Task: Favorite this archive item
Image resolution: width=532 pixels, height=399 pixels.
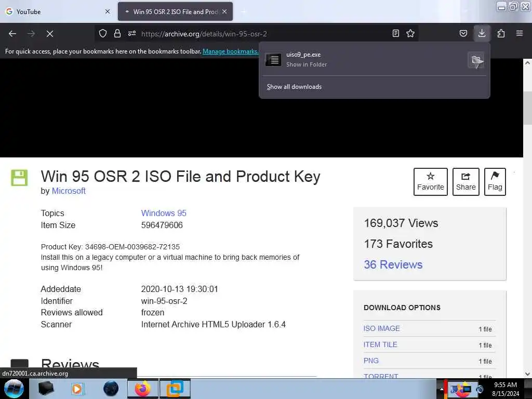Action: point(431,181)
